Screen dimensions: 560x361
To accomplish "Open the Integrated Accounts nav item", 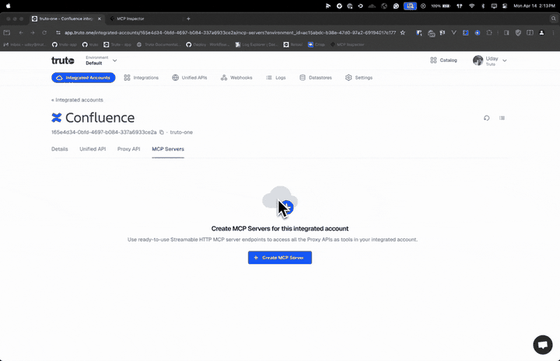I will pos(83,77).
